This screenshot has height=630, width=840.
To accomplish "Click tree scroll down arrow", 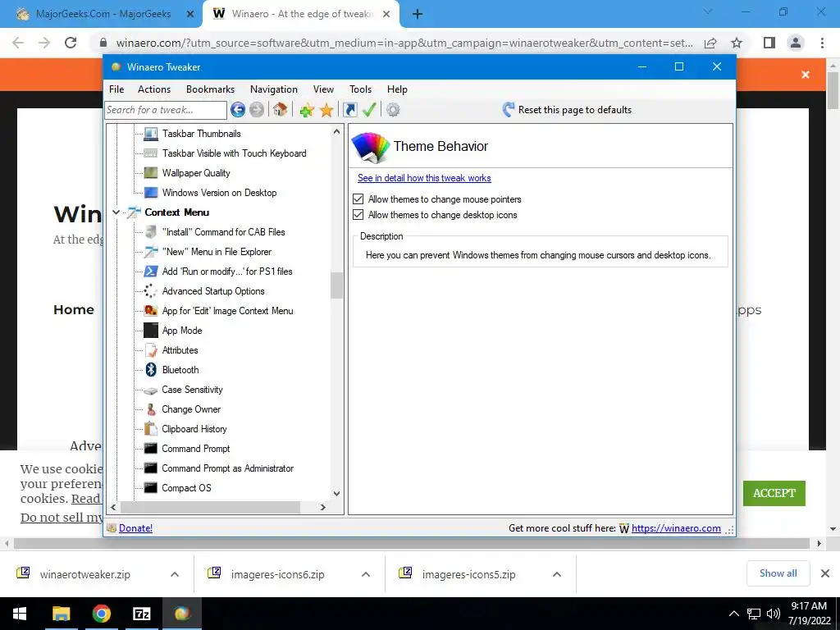I will pyautogui.click(x=336, y=493).
